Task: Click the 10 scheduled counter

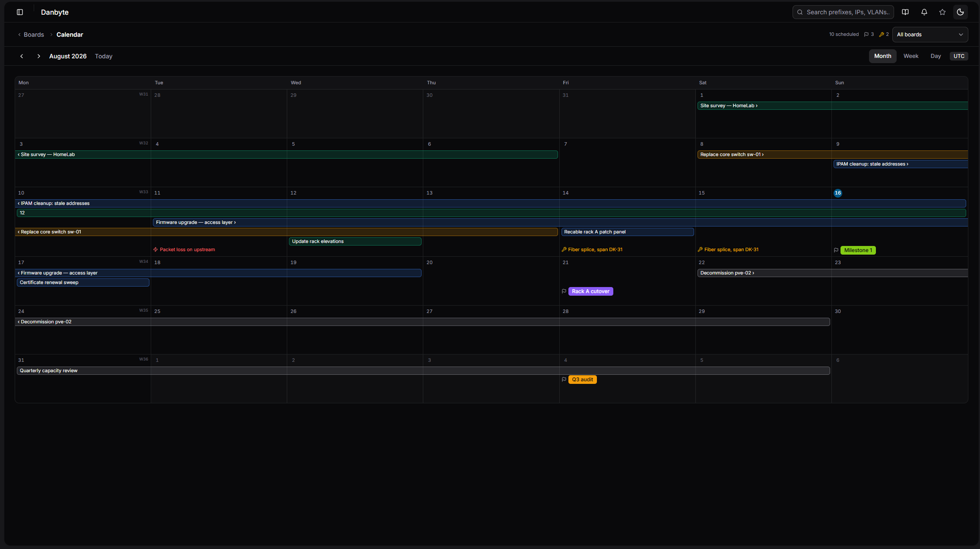Action: (x=844, y=35)
